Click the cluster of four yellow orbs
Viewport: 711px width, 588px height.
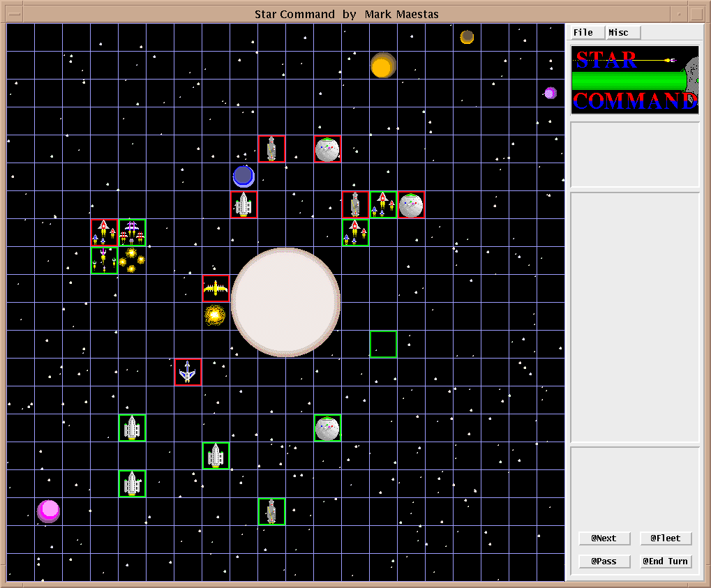tap(131, 260)
